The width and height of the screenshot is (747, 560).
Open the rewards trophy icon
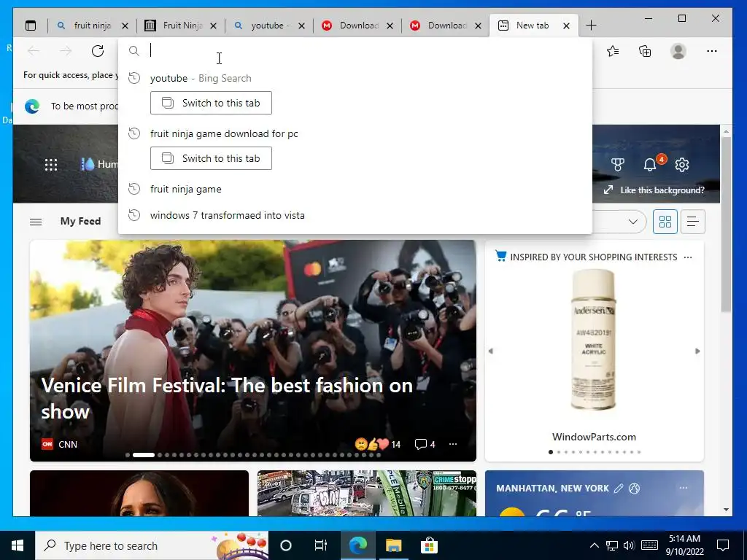(618, 165)
